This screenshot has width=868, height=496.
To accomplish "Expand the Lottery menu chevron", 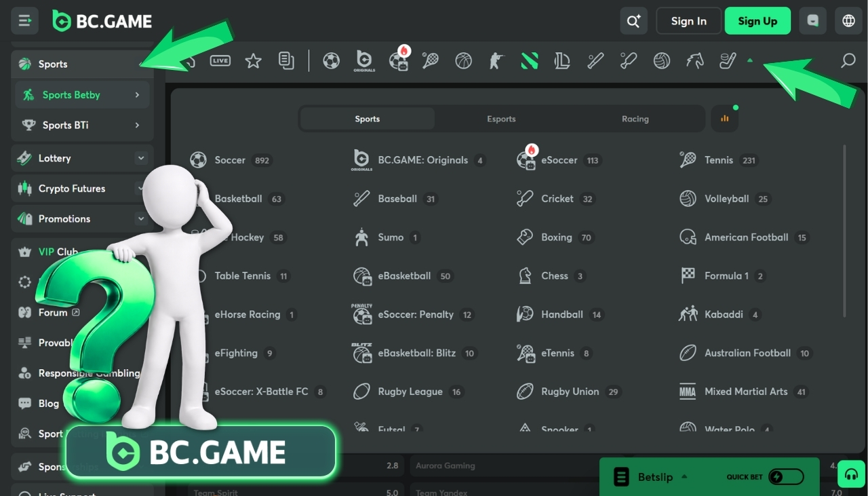I will (x=141, y=158).
